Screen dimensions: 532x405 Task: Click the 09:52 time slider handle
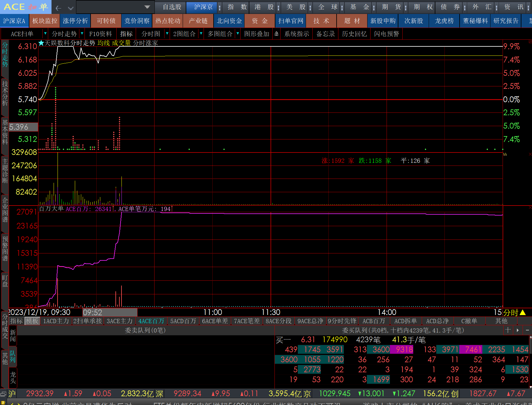[110, 313]
